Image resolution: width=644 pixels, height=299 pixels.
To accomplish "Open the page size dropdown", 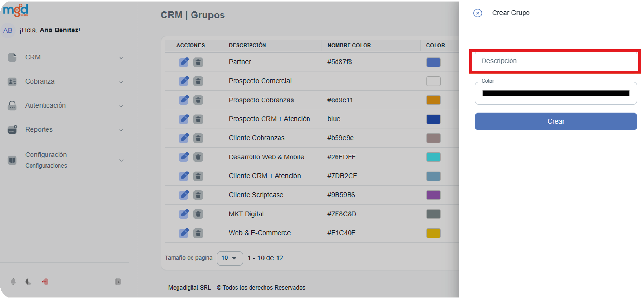I will [x=229, y=258].
